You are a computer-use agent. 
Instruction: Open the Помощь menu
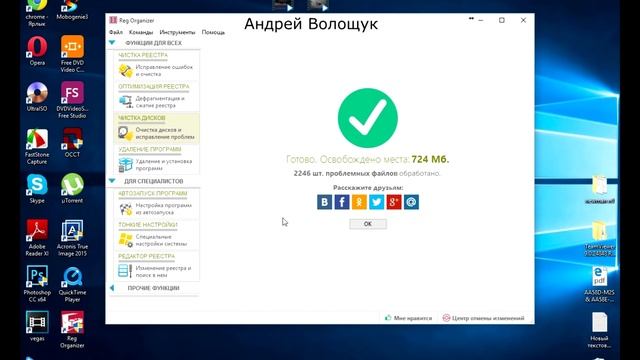[x=213, y=32]
